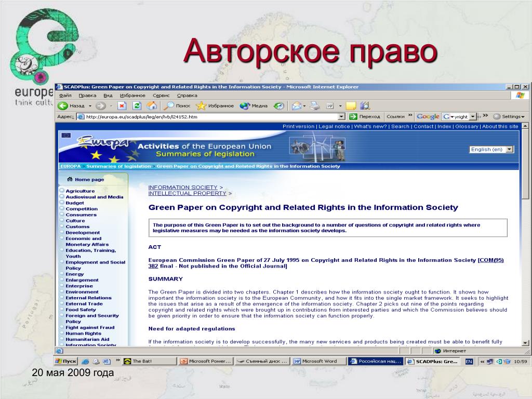Click the Forward arrow icon
Image resolution: width=532 pixels, height=399 pixels.
coord(100,106)
